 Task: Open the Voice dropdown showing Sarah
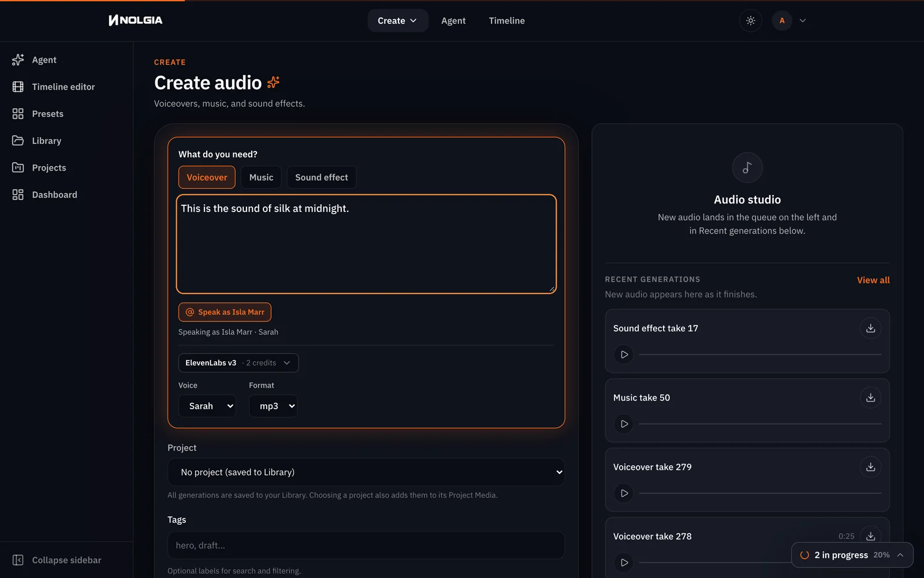click(207, 406)
